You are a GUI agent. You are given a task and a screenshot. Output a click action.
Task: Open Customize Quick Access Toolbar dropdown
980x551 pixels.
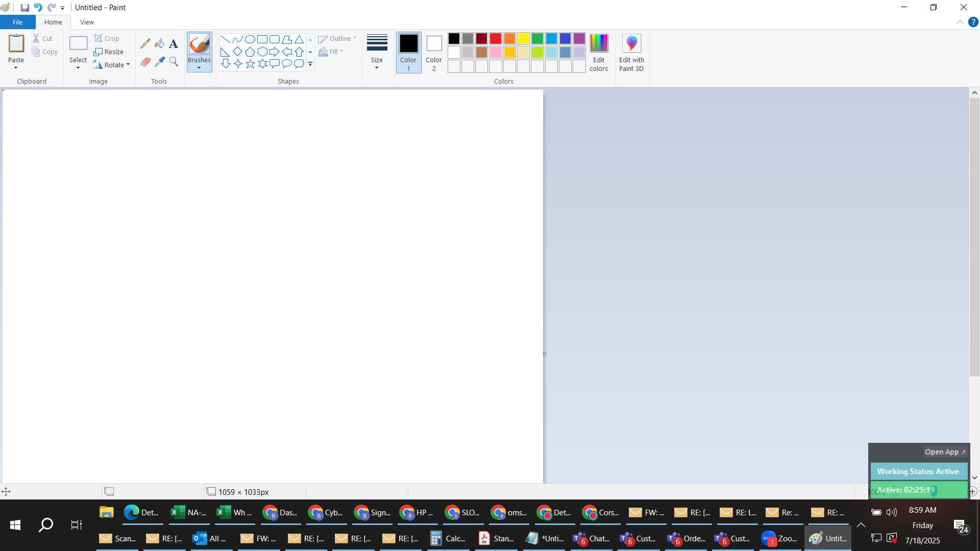tap(62, 8)
